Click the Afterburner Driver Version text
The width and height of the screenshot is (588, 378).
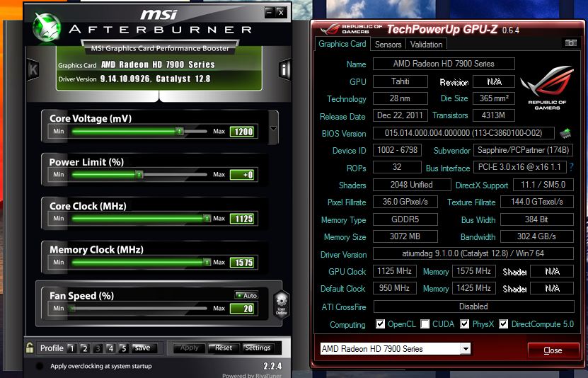coord(134,79)
